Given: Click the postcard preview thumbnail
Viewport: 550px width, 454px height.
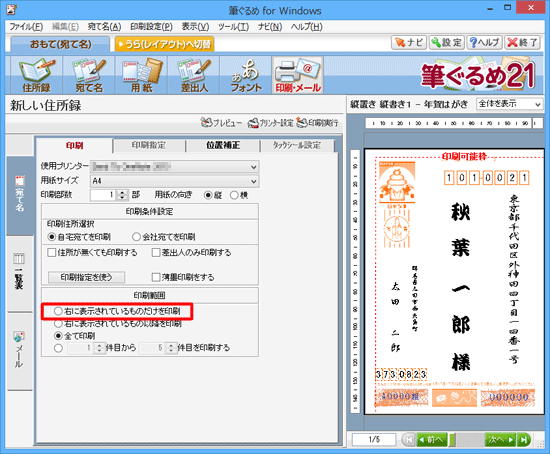Looking at the screenshot, I should pyautogui.click(x=454, y=282).
